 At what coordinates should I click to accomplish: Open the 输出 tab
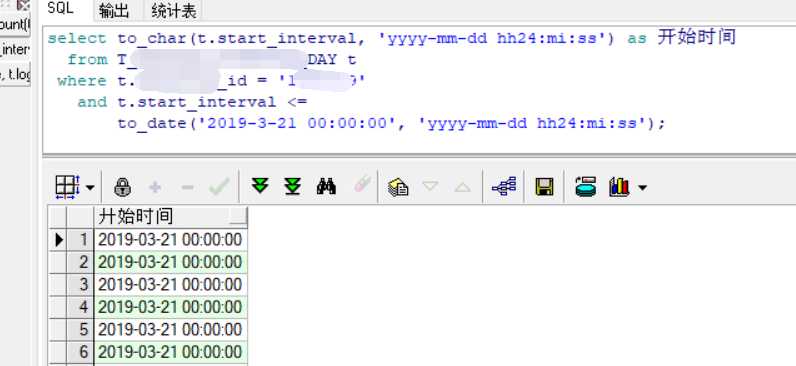114,10
